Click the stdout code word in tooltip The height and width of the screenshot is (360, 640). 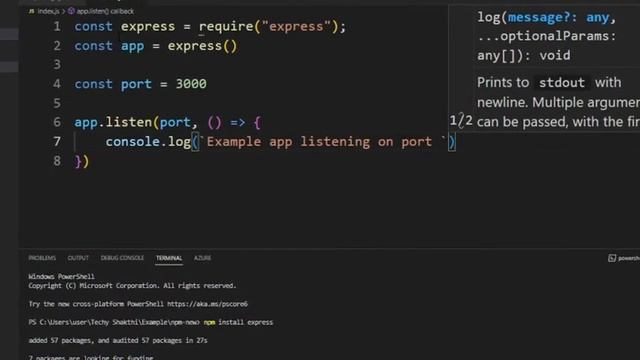[562, 82]
